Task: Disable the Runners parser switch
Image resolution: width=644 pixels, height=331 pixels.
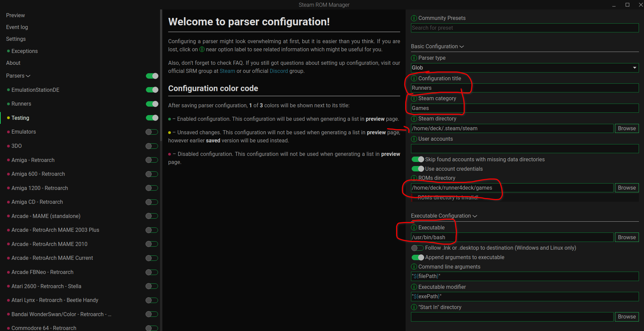Action: coord(152,104)
